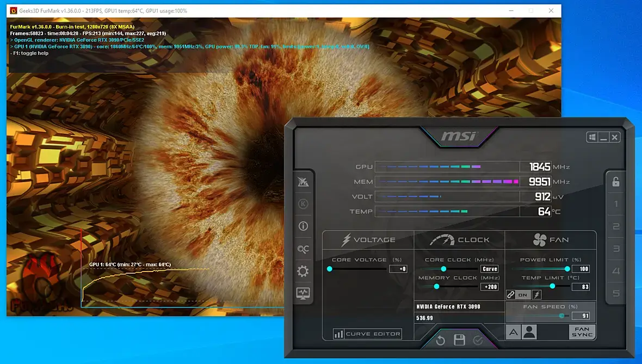
Task: Click the temp limit 83 field
Action: [581, 287]
